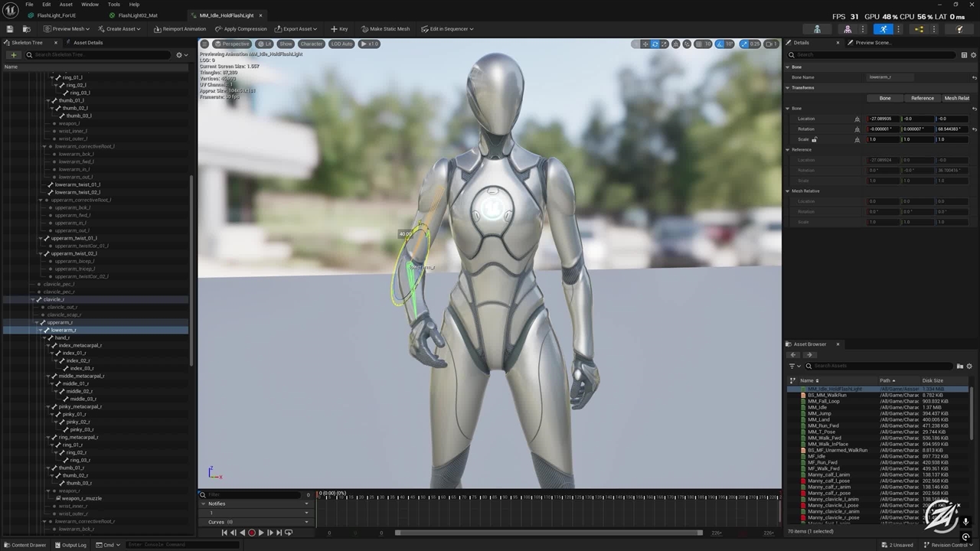Screen dimensions: 980x551
Task: Switch to the Skeletal Mesh editor mode
Action: coord(847,29)
